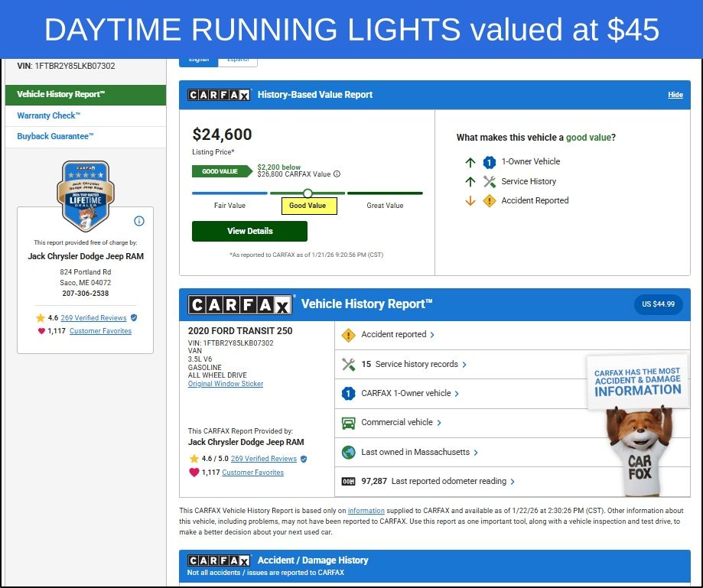
Task: Click the info icon on dealer card
Action: (x=139, y=221)
